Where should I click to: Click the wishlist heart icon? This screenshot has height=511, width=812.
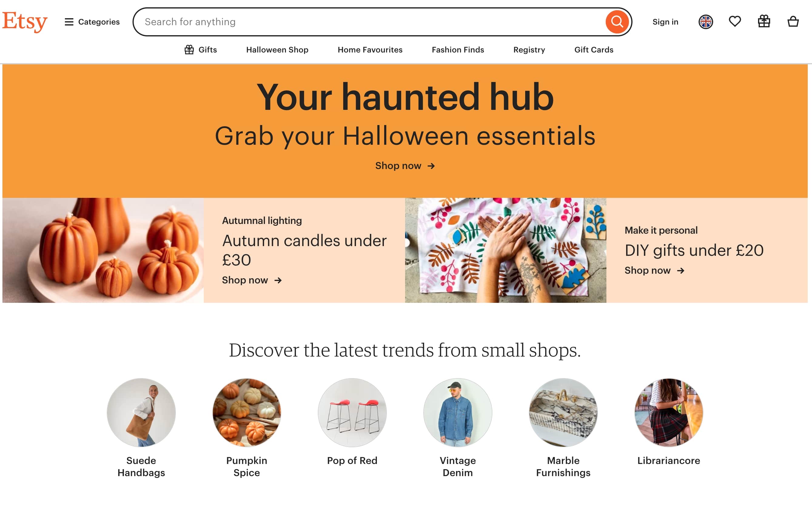point(735,21)
